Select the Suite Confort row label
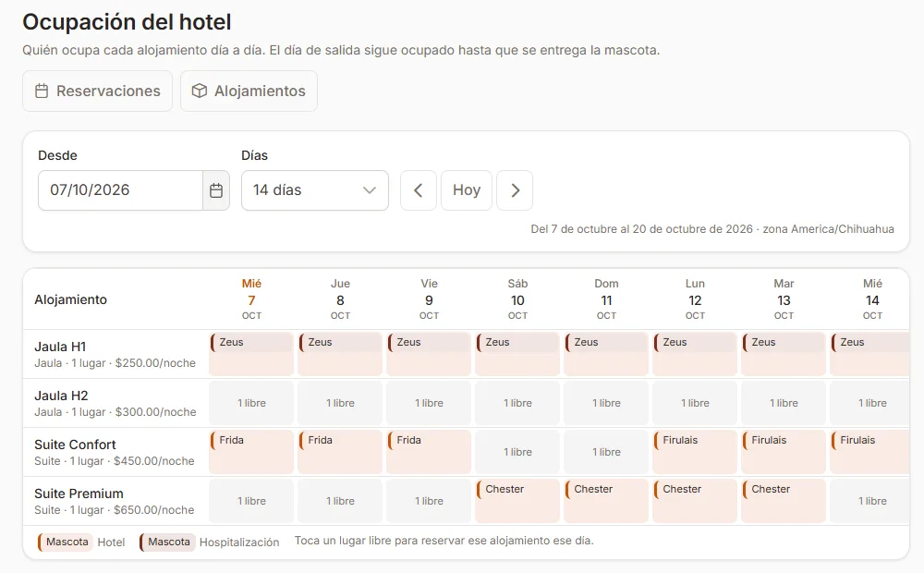924x573 pixels. pyautogui.click(x=115, y=452)
